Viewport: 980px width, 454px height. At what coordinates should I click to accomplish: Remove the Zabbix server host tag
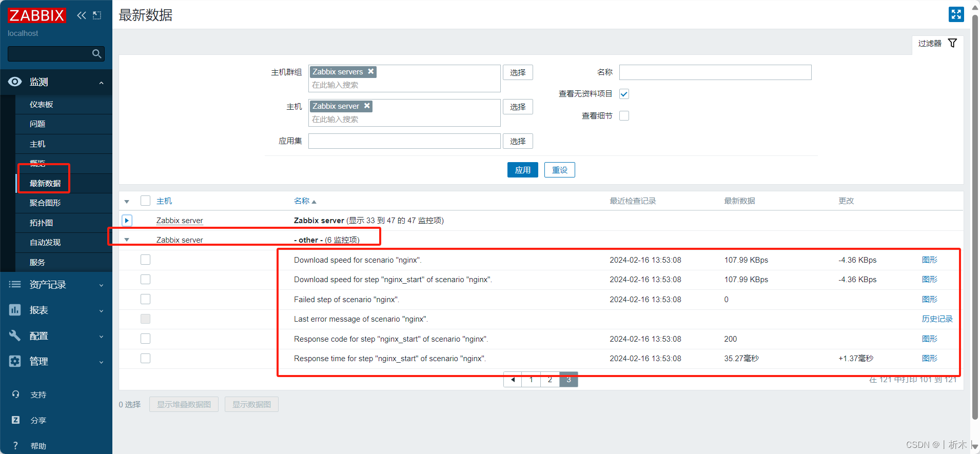point(367,106)
